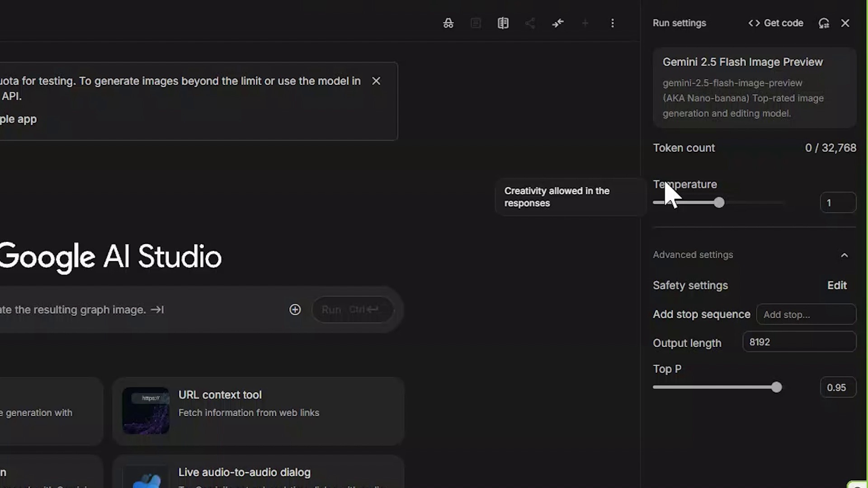Viewport: 868px width, 488px height.
Task: Click the Top P value field
Action: tap(838, 388)
